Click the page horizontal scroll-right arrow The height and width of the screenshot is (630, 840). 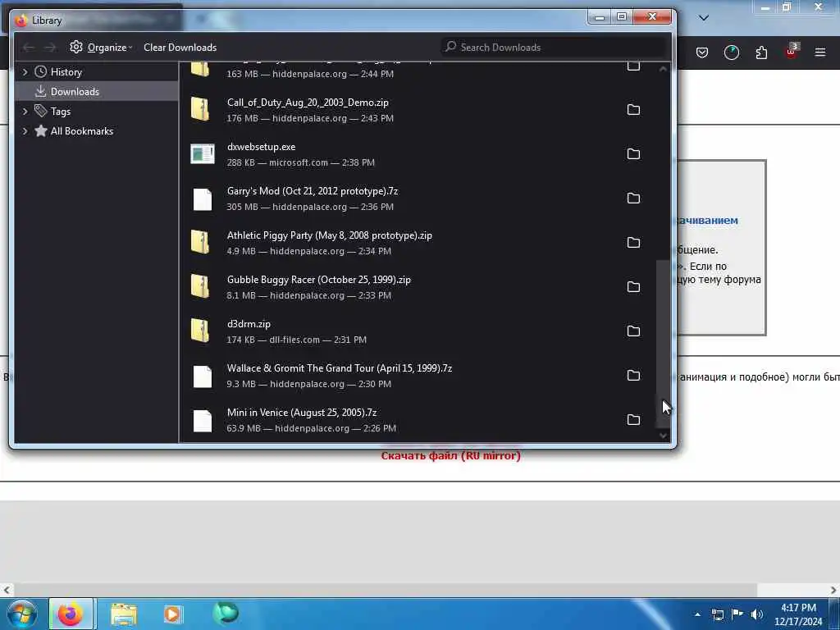coord(833,590)
